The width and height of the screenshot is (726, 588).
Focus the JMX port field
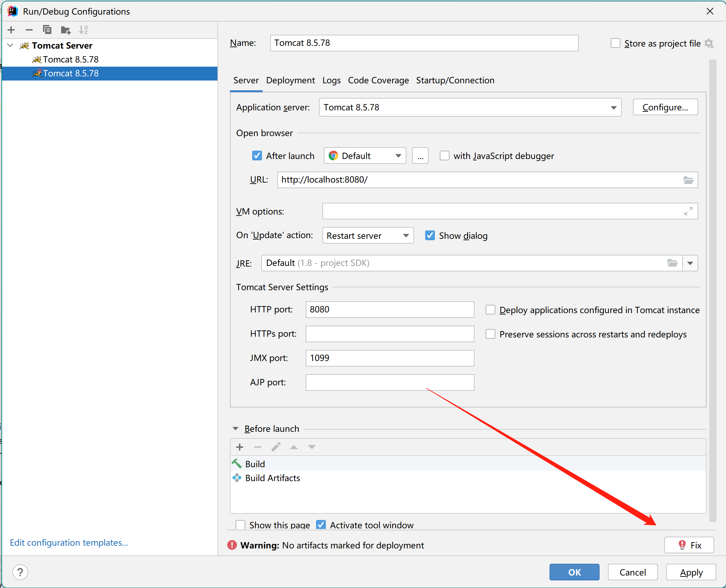point(390,358)
